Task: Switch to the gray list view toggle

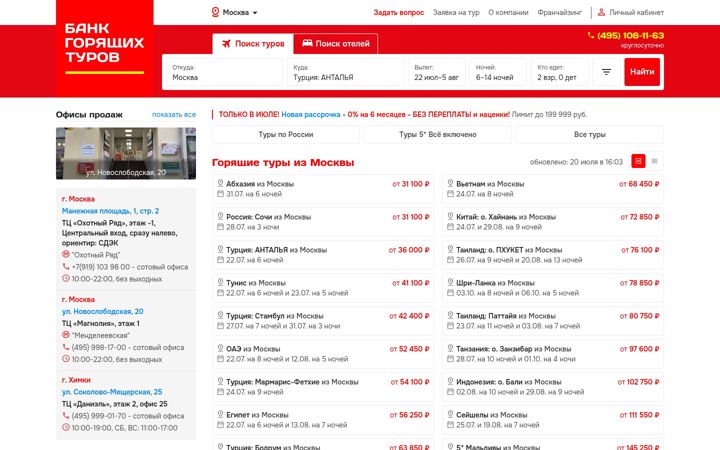Action: pyautogui.click(x=654, y=161)
